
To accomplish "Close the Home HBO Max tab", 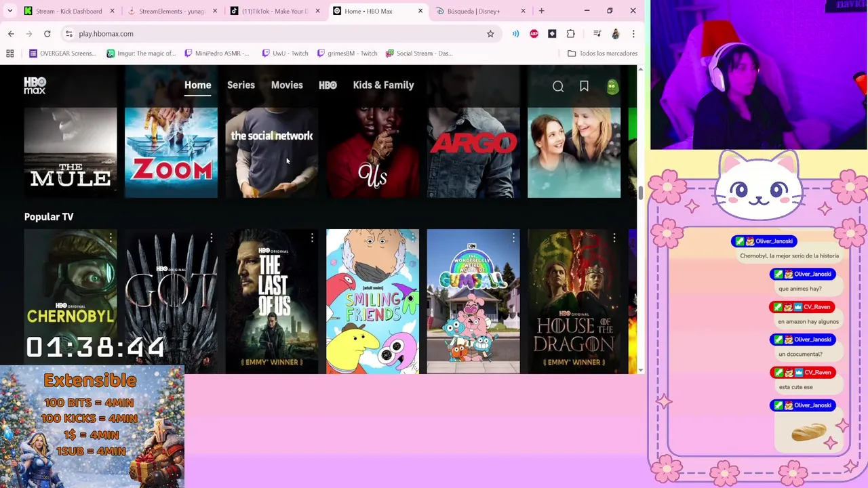I will (420, 11).
